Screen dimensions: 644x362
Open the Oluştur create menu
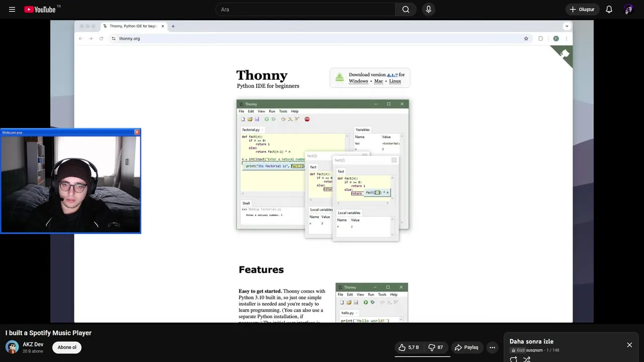click(x=582, y=10)
